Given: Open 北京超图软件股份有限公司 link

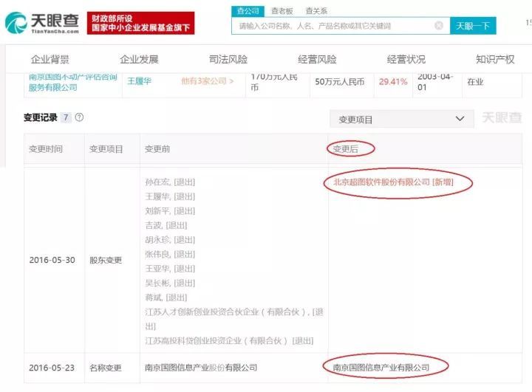Looking at the screenshot, I should tap(382, 182).
